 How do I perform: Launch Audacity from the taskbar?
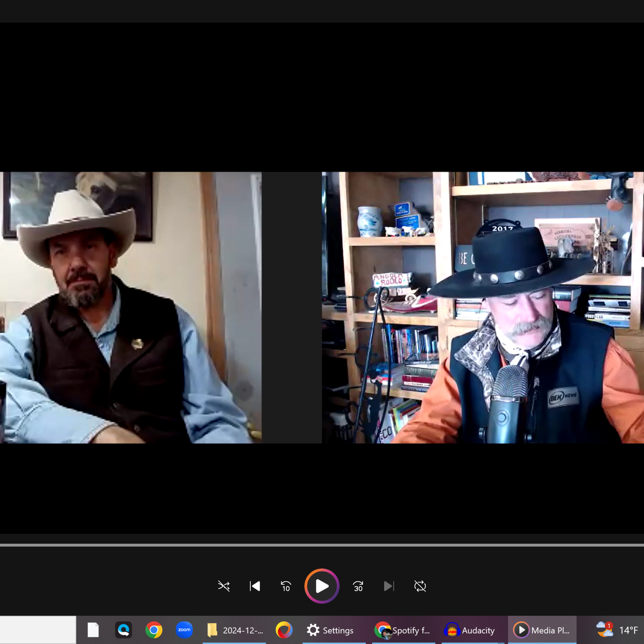470,630
